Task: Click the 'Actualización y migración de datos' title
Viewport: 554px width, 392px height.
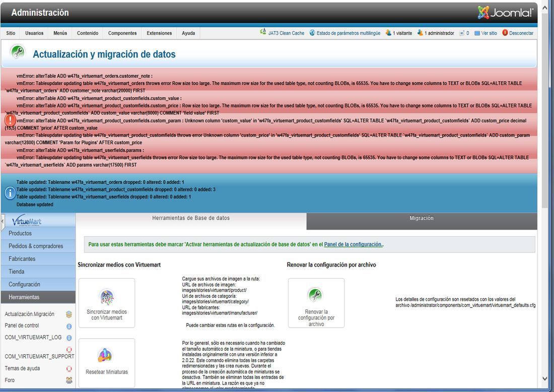Action: coord(104,54)
